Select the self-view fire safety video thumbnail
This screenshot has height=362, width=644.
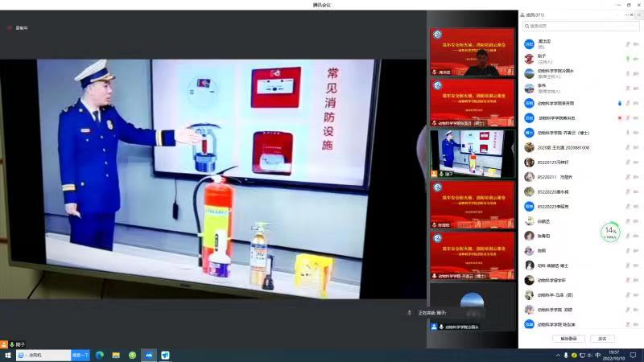[473, 153]
